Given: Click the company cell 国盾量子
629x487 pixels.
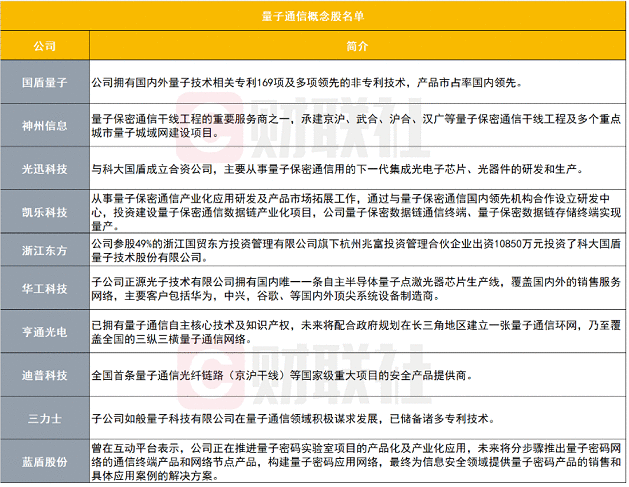Looking at the screenshot, I should (45, 83).
